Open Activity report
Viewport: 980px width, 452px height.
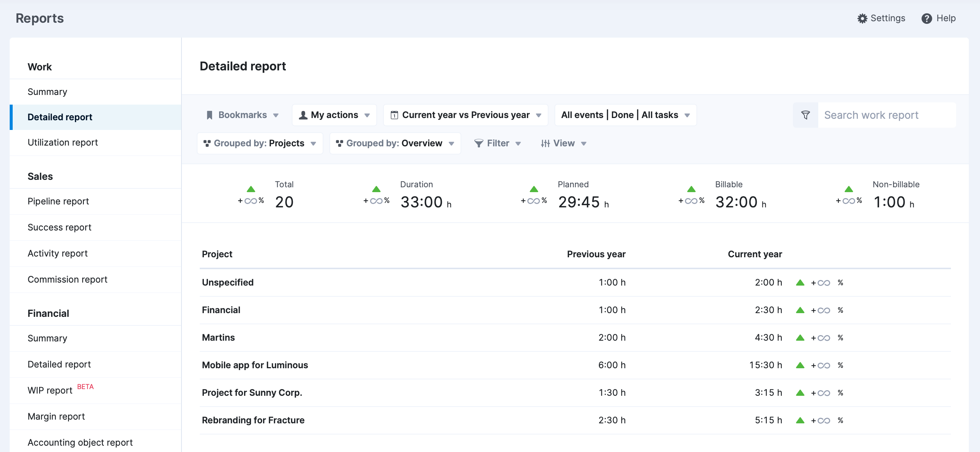tap(95, 254)
